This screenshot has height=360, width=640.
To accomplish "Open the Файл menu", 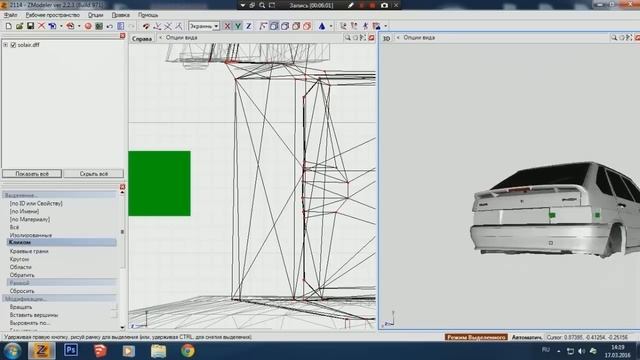I will click(x=10, y=15).
